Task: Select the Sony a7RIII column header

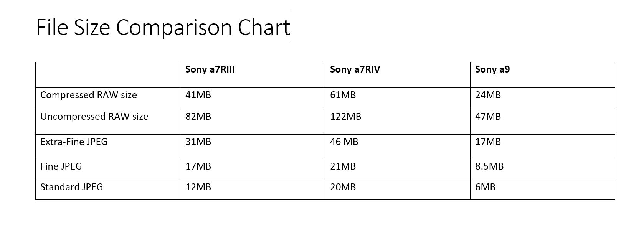Action: tap(210, 69)
